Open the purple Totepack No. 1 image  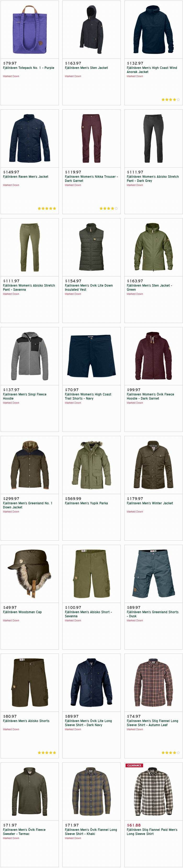(30, 30)
